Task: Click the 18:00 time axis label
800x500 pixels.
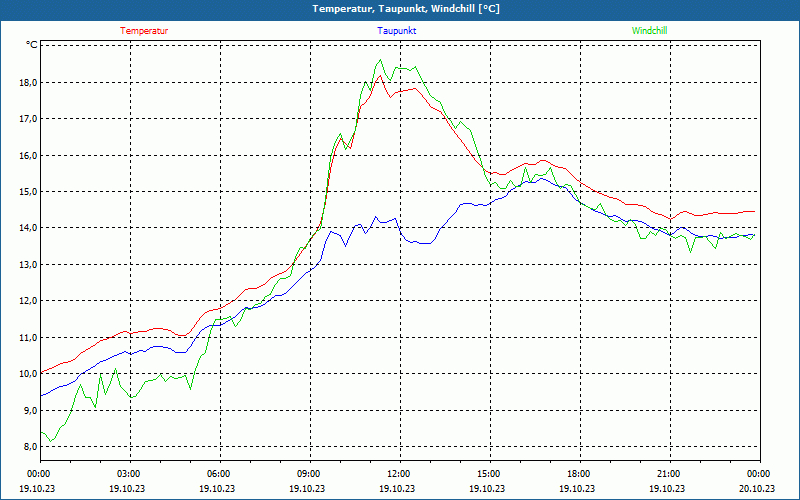Action: coord(578,474)
